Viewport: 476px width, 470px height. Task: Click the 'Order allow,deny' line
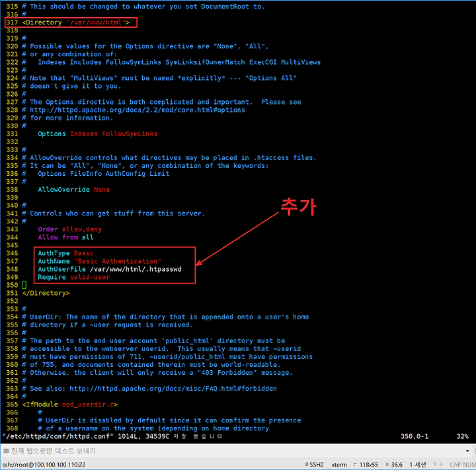coord(70,229)
